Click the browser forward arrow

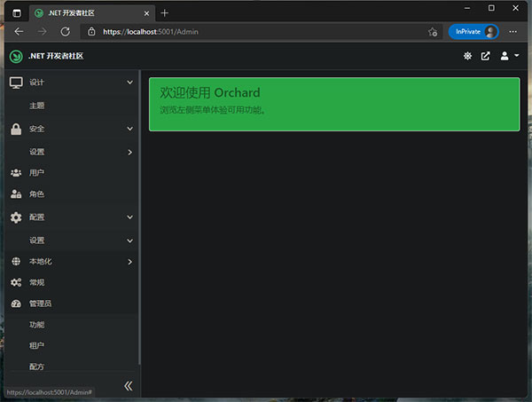point(42,32)
